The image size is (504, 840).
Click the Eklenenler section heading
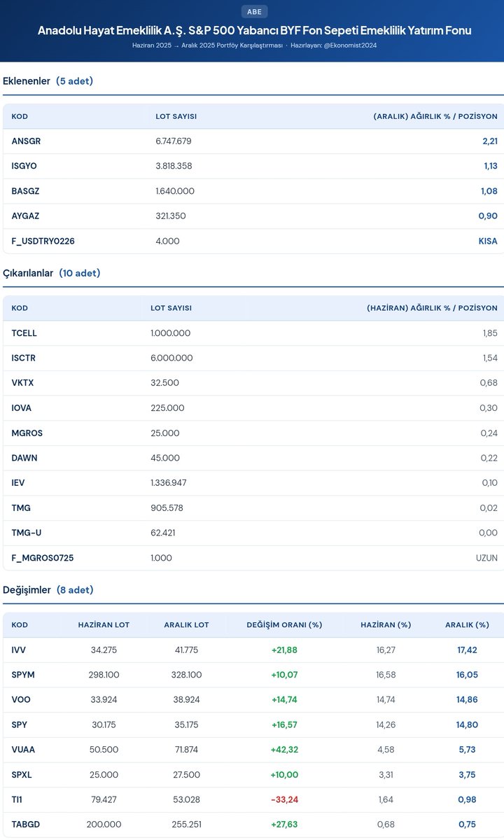coord(48,81)
